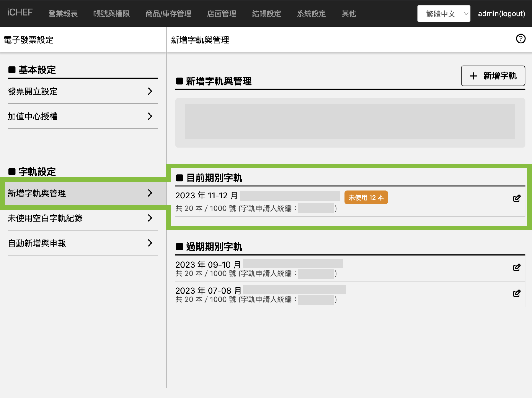
Task: Click the admin(logout) link
Action: (x=501, y=14)
